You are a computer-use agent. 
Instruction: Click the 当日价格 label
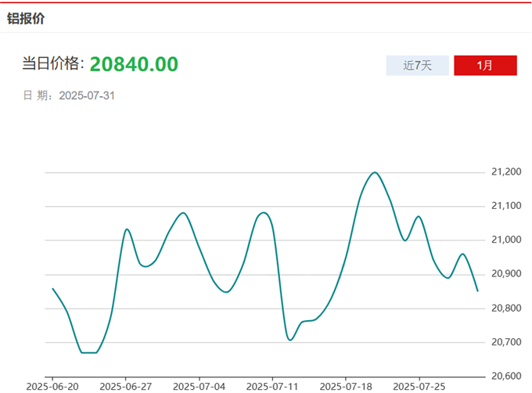(x=52, y=64)
